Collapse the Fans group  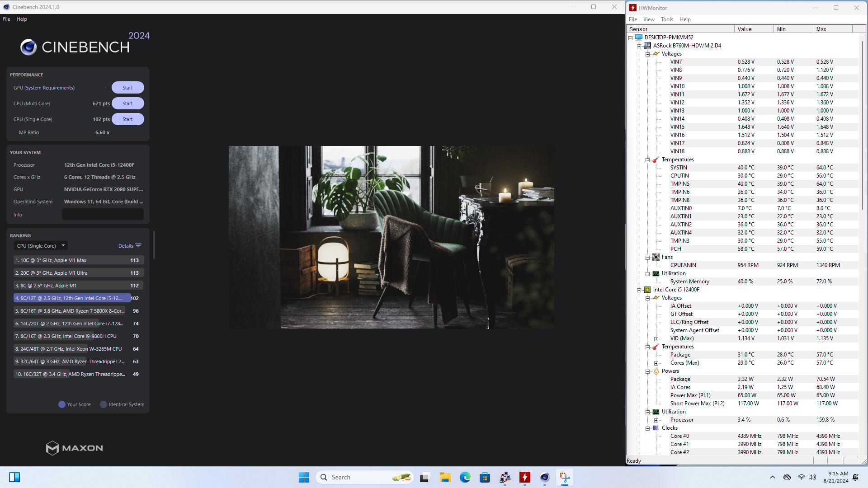tap(648, 258)
